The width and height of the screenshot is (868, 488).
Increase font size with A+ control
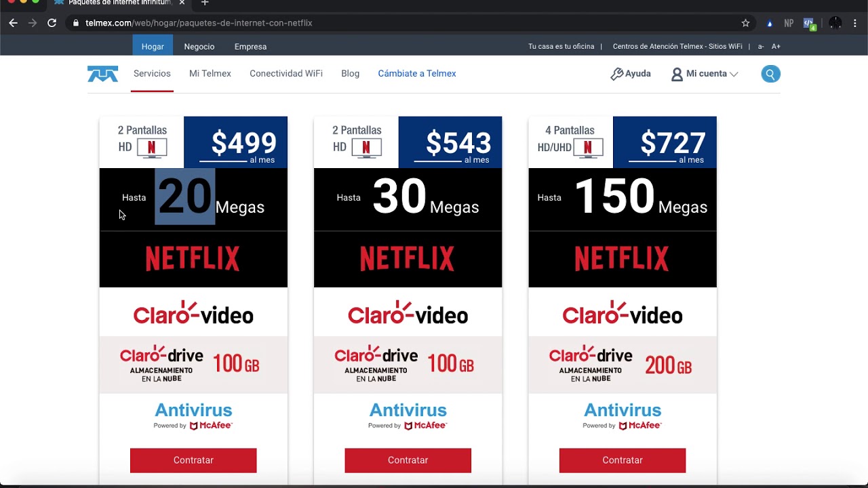[776, 47]
